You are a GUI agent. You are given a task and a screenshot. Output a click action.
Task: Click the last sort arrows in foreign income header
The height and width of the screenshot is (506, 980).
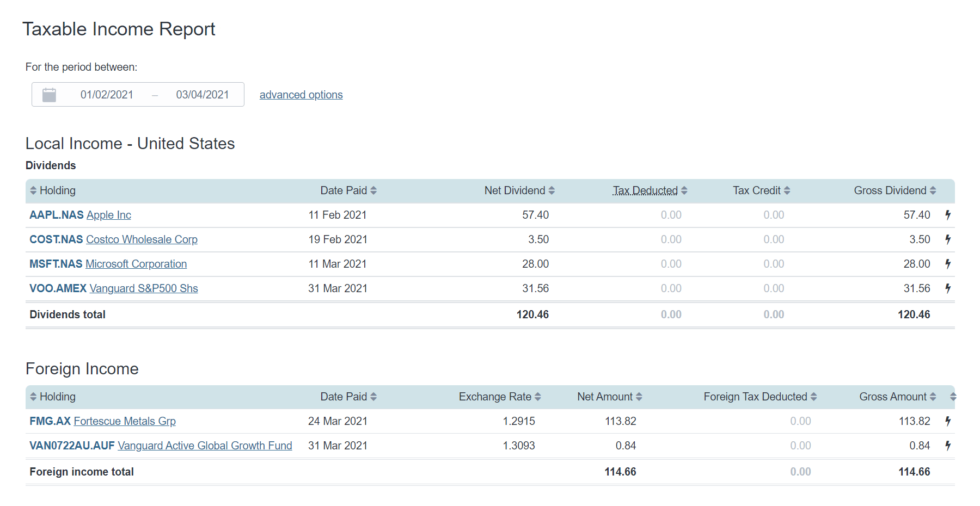coord(953,397)
